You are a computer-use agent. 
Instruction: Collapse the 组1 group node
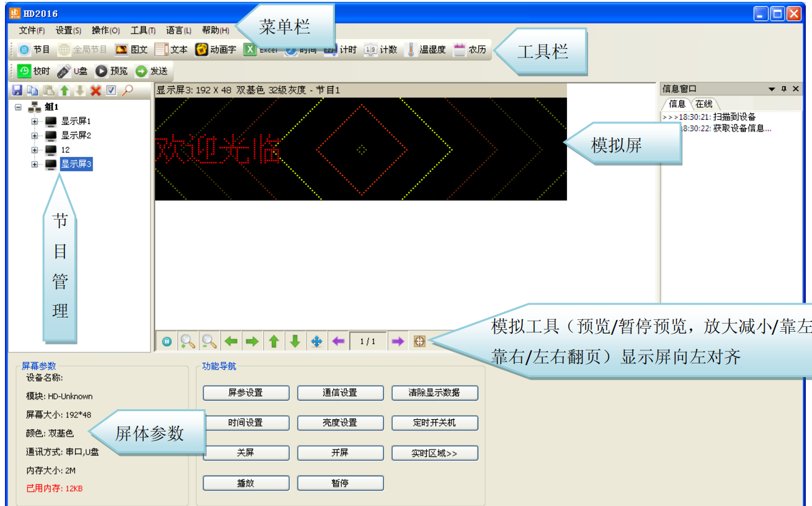click(x=18, y=107)
